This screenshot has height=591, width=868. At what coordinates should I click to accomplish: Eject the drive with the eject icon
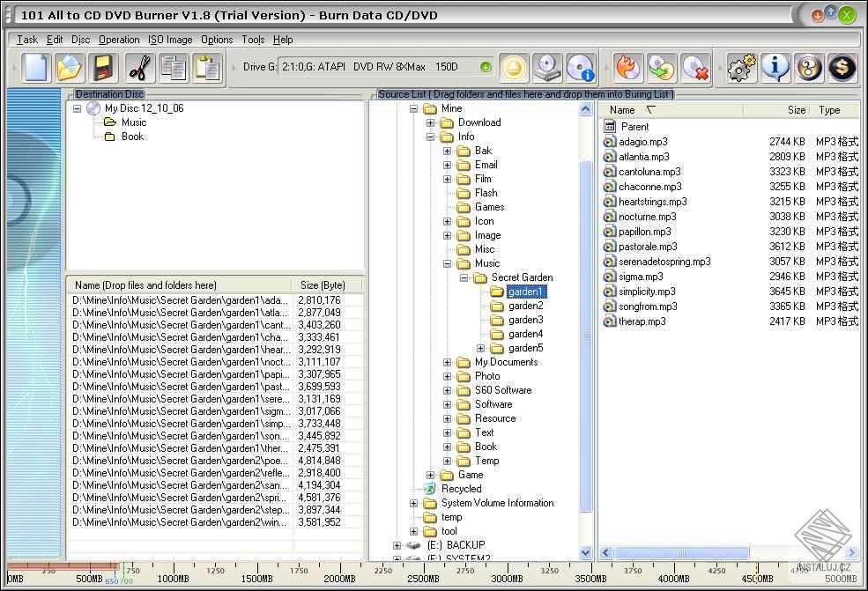tap(513, 68)
